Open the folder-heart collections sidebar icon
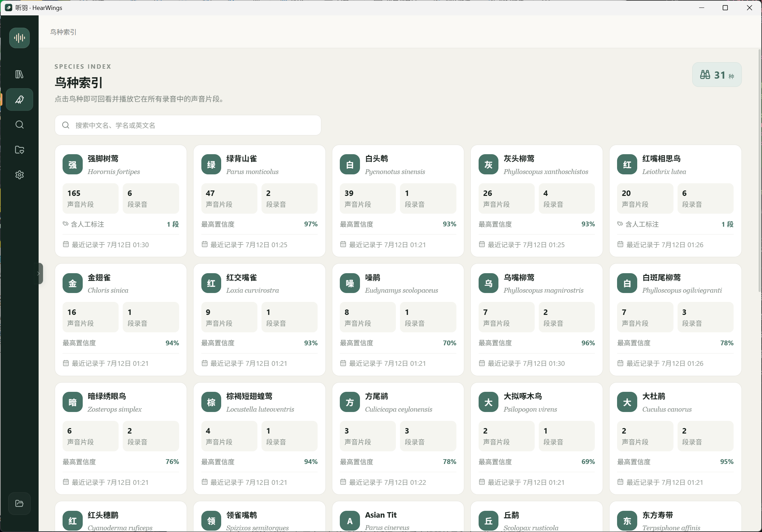This screenshot has height=532, width=762. [19, 150]
